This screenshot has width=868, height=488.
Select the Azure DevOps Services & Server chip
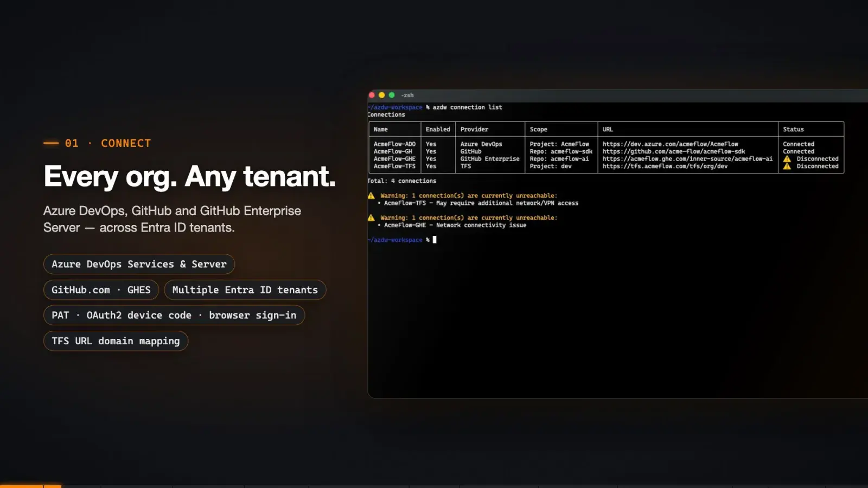tap(139, 264)
